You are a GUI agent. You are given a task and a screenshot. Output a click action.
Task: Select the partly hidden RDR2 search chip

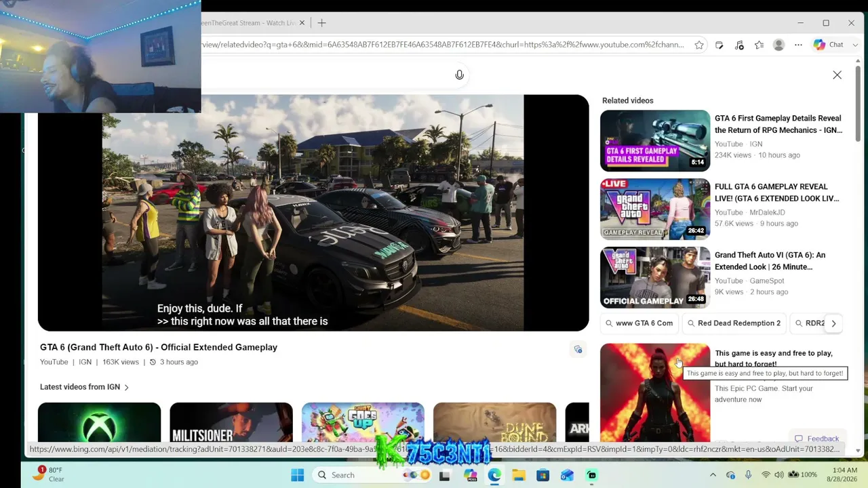click(808, 323)
